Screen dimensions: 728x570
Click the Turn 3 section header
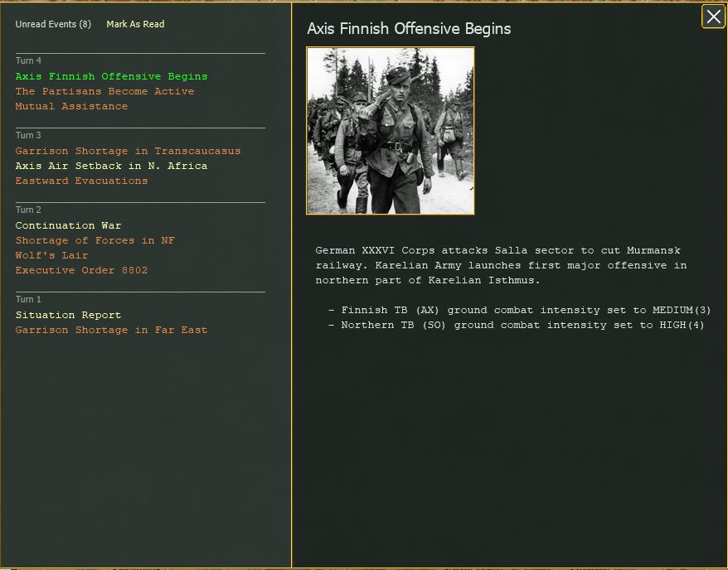point(28,135)
